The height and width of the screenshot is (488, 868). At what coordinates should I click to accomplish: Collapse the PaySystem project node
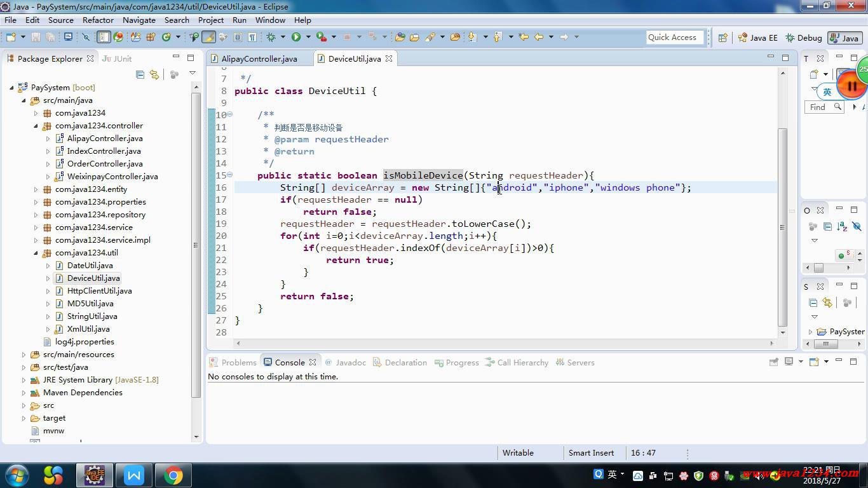coord(11,88)
